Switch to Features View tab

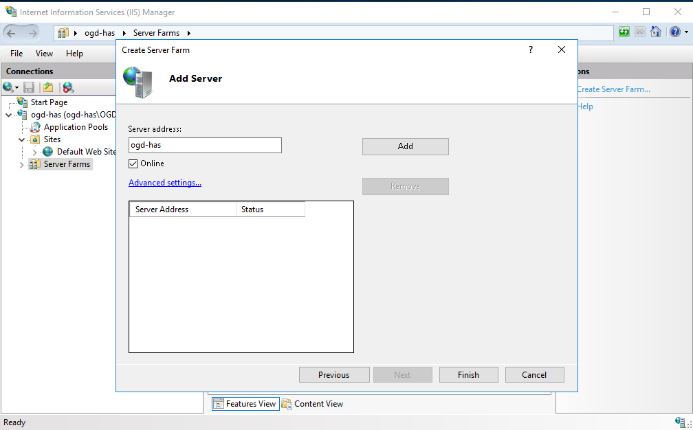[245, 403]
